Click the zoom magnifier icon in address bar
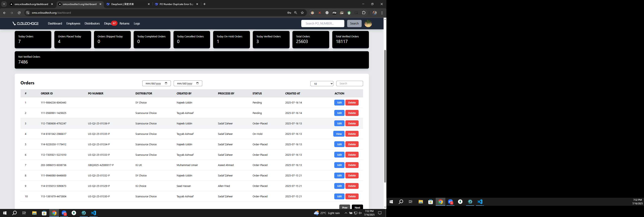644x217 pixels. point(295,13)
